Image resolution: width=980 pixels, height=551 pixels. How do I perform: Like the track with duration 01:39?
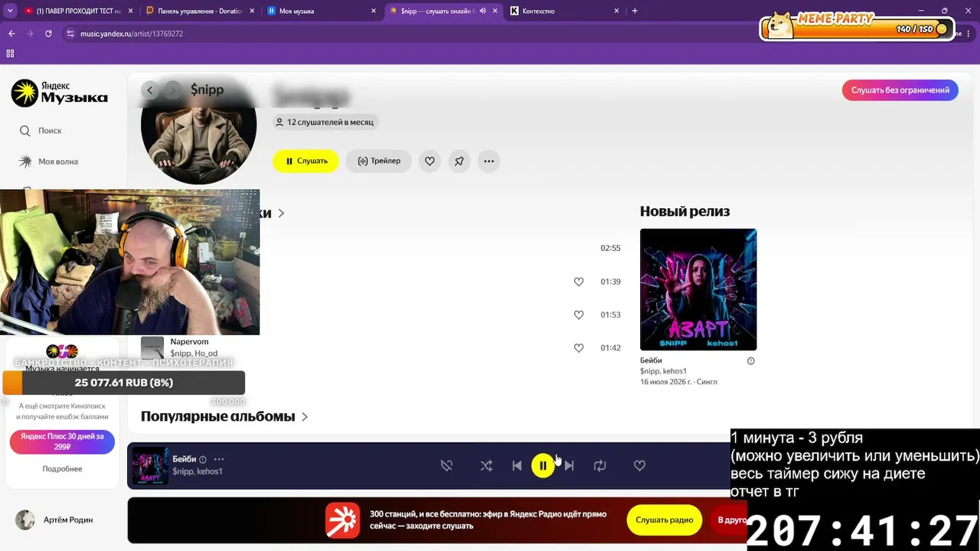click(579, 282)
